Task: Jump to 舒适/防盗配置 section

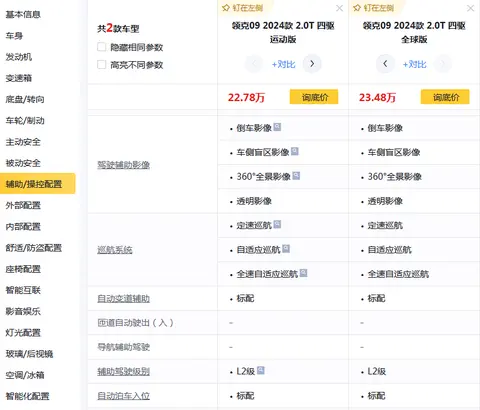Action: [34, 248]
